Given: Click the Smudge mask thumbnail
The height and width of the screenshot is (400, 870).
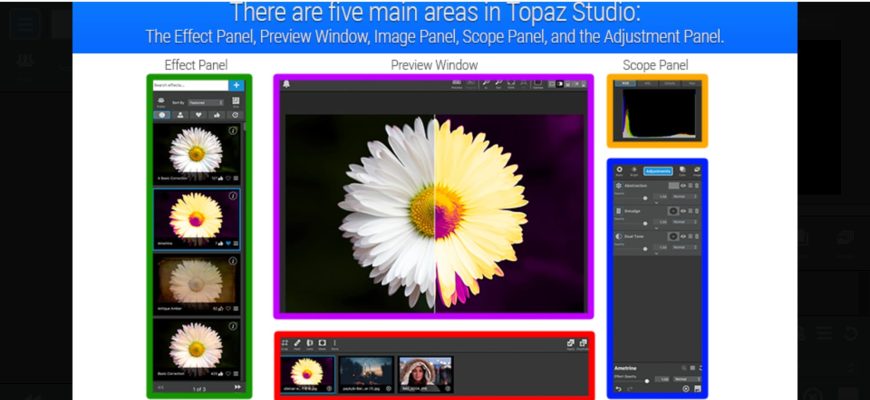Looking at the screenshot, I should (673, 211).
